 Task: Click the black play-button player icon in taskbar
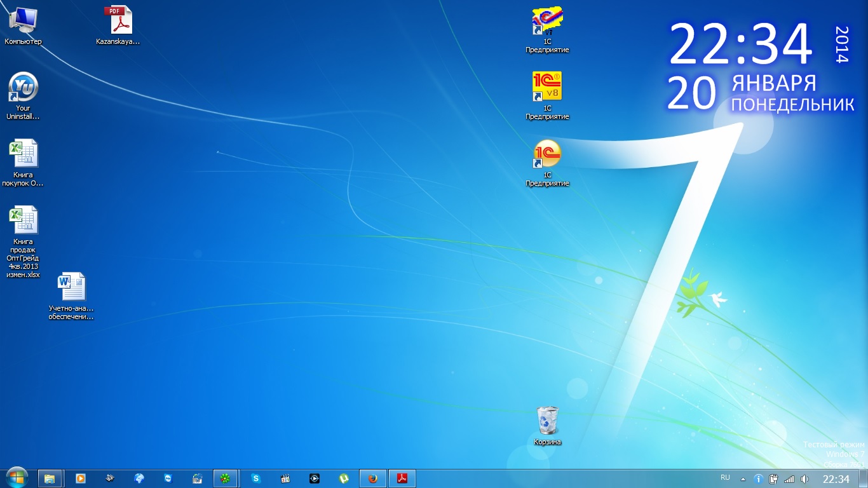coord(315,478)
